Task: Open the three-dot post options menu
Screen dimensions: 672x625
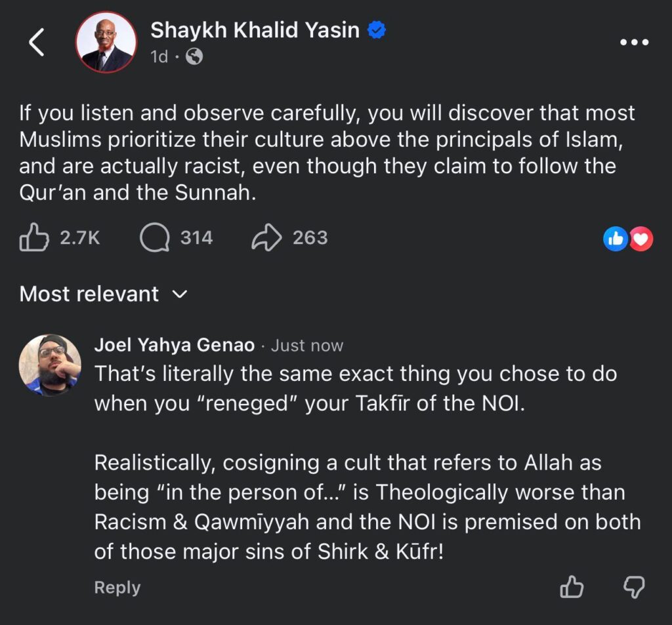Action: (634, 43)
